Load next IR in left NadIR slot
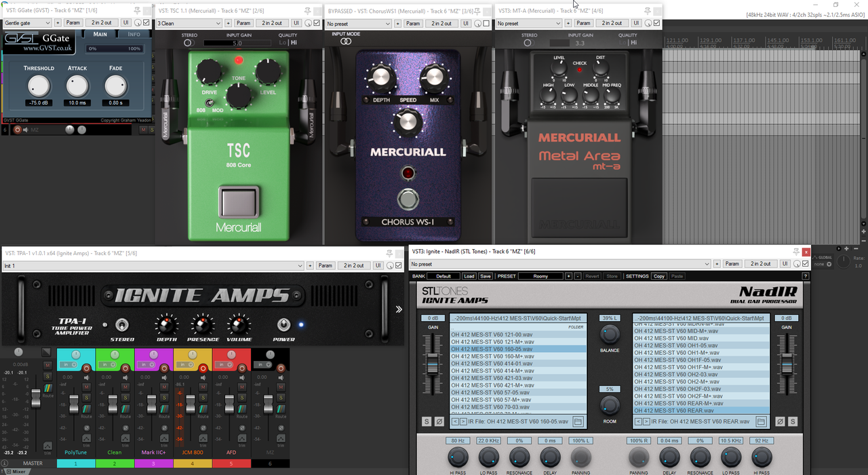The height and width of the screenshot is (475, 868). 462,421
